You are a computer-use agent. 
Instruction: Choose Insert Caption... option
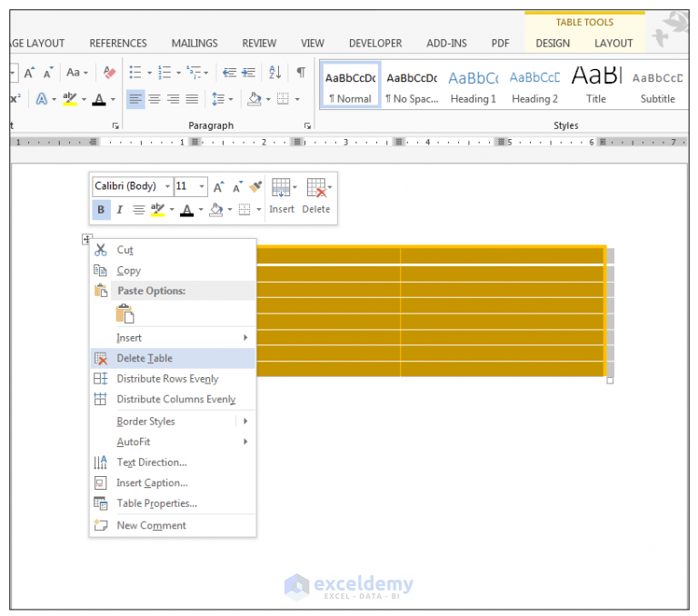click(x=173, y=482)
